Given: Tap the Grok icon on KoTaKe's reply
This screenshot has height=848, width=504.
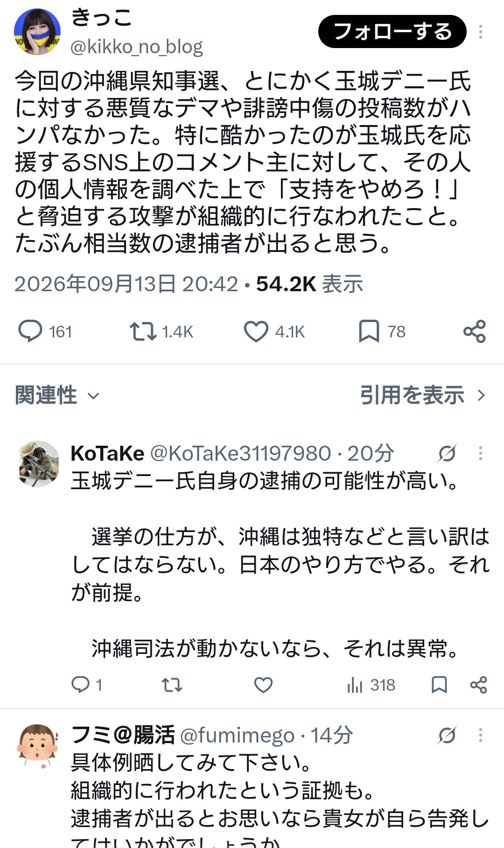Looking at the screenshot, I should point(447,453).
